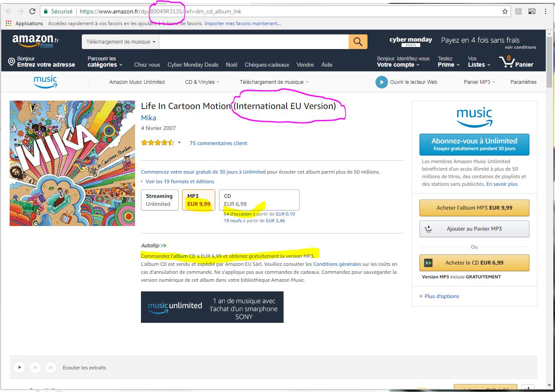This screenshot has height=392, width=555.
Task: Open Cyber Monday Deals in navigation bar
Action: click(193, 65)
